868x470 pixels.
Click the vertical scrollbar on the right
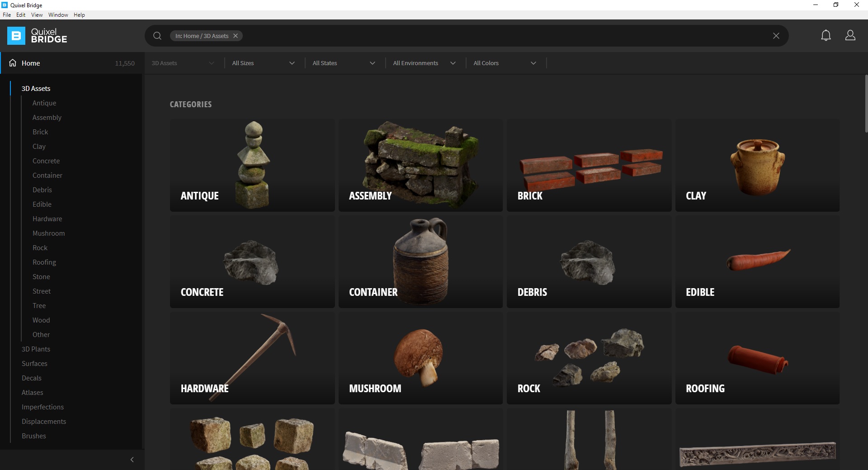tap(866, 104)
